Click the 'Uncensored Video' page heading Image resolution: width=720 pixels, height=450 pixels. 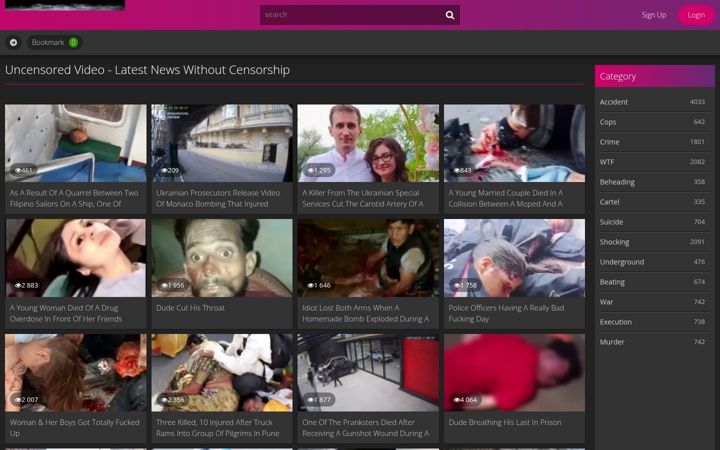coord(147,70)
